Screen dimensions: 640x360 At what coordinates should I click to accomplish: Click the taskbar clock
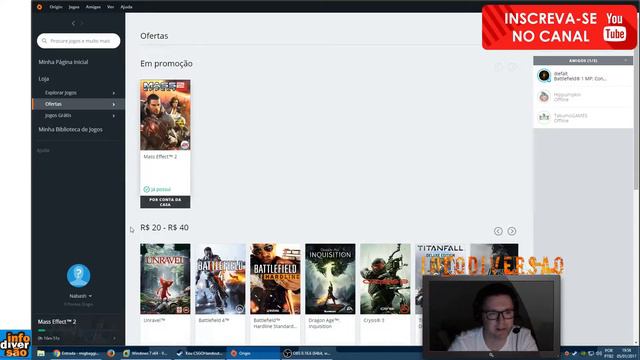click(x=626, y=353)
